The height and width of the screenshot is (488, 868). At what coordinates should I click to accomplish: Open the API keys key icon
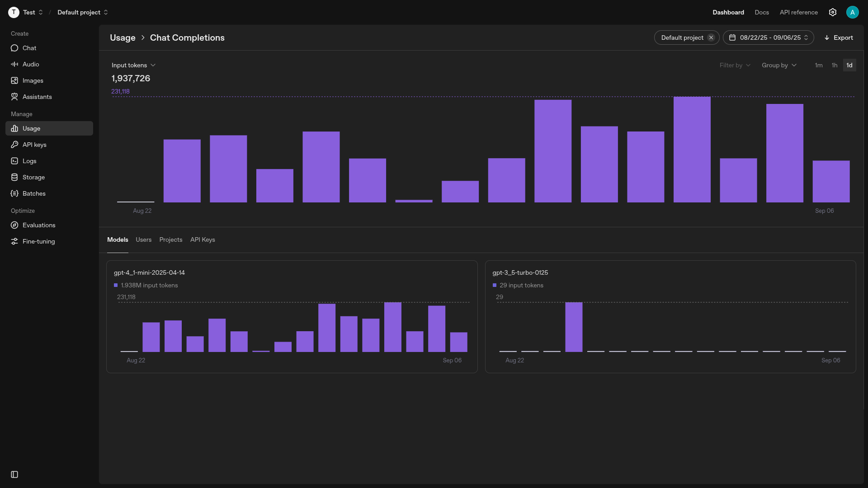pos(14,145)
